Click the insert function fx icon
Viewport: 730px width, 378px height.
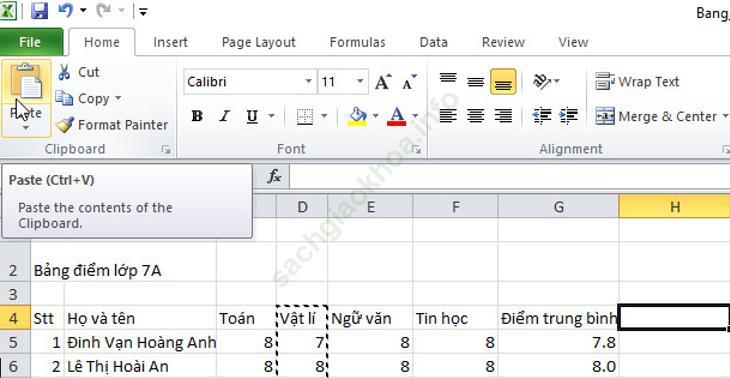274,176
